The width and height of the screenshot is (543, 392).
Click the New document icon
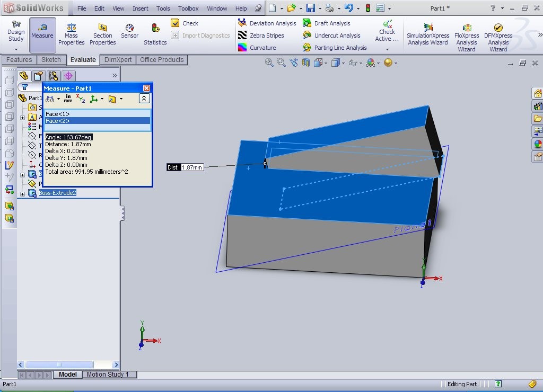[273, 8]
